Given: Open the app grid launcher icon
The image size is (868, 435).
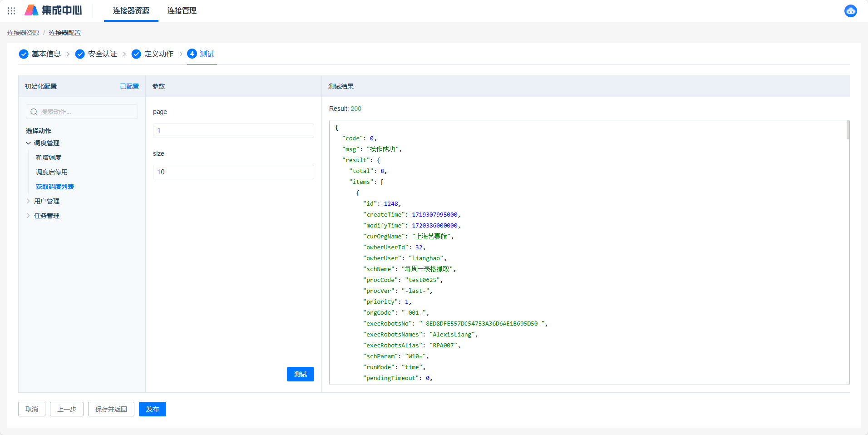Looking at the screenshot, I should click(x=11, y=10).
